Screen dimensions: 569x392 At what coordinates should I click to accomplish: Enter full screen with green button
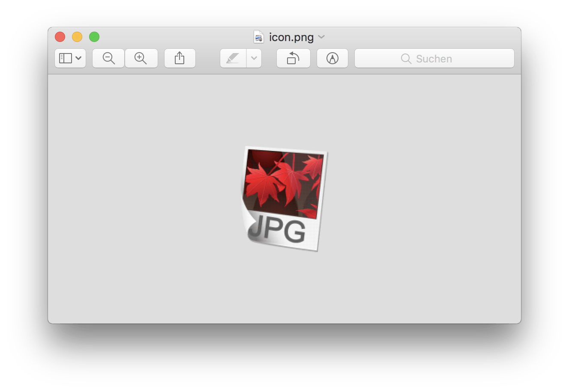pyautogui.click(x=94, y=37)
